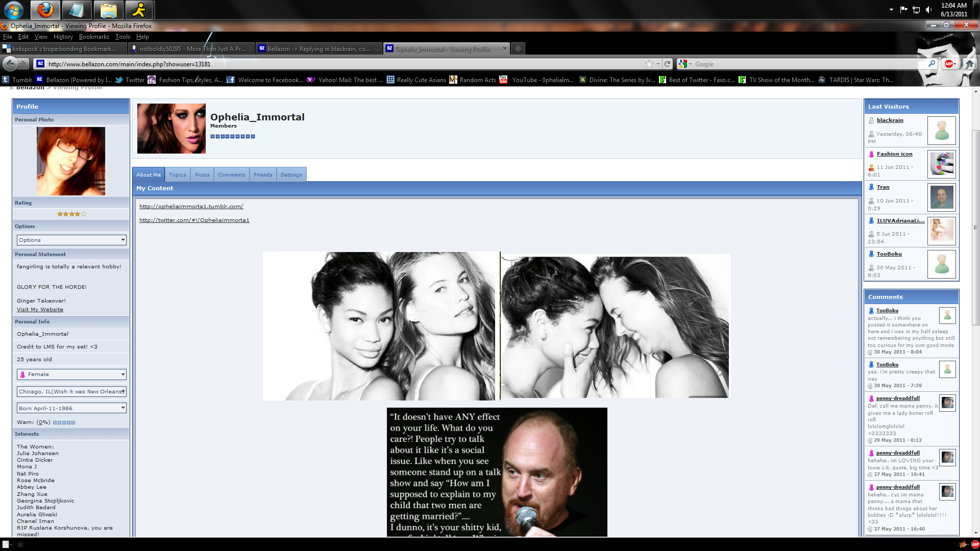
Task: Click the search magnifier icon
Action: coord(932,64)
